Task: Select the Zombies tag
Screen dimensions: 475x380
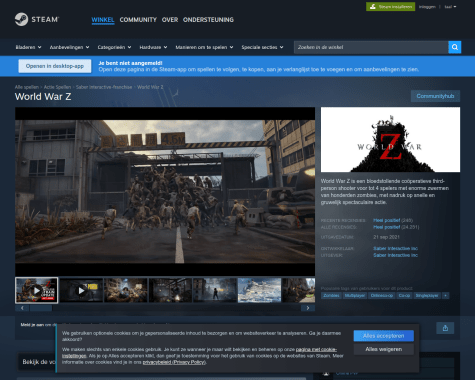Action: point(331,296)
